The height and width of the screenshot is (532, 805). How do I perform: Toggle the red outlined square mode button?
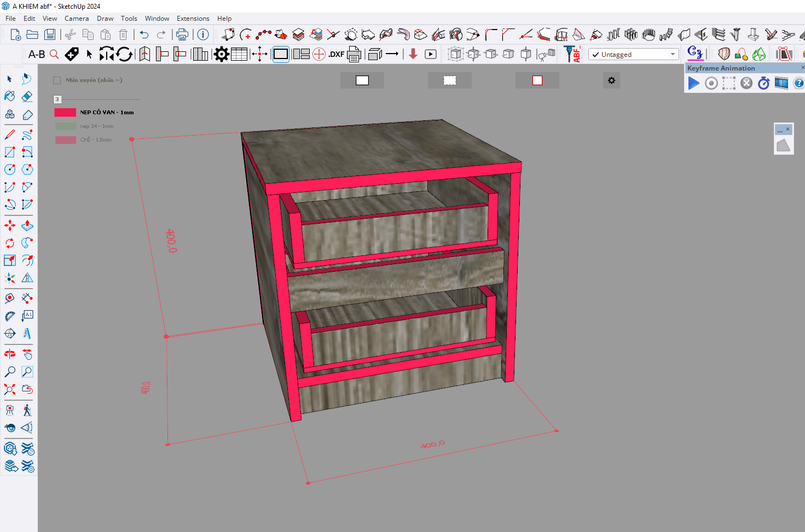point(537,80)
